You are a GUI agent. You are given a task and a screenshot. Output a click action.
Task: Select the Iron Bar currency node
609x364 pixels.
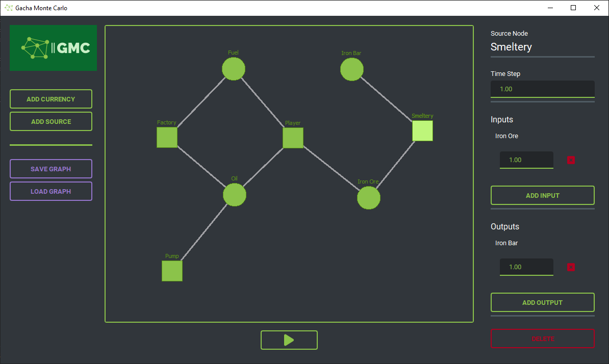pyautogui.click(x=352, y=69)
